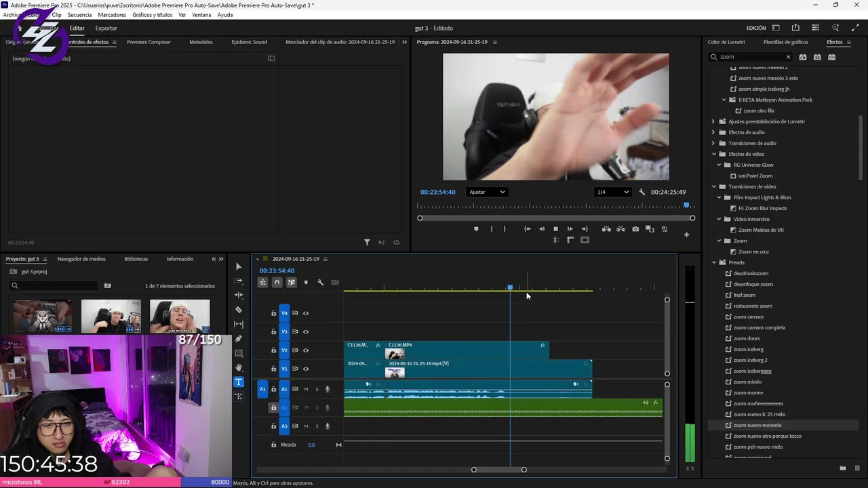
Task: Stop playback in Program monitor
Action: [x=555, y=229]
